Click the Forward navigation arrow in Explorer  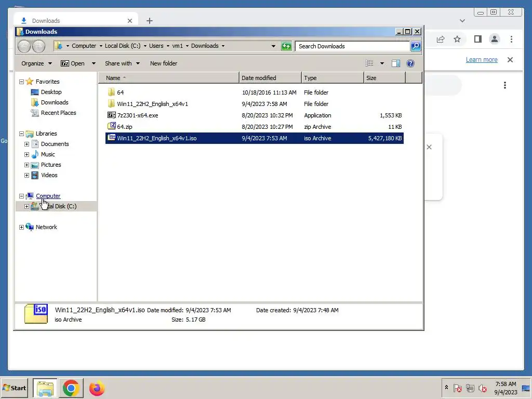38,46
